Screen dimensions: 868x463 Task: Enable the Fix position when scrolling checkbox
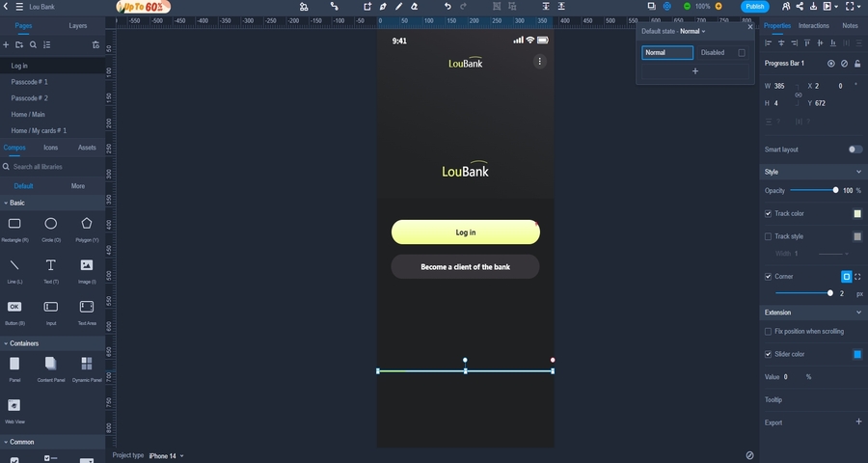[768, 331]
